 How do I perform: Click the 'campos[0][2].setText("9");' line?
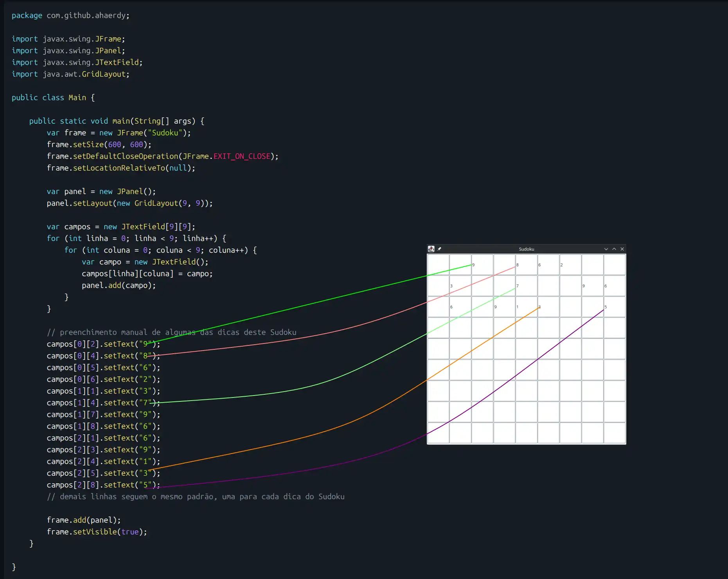pos(103,344)
